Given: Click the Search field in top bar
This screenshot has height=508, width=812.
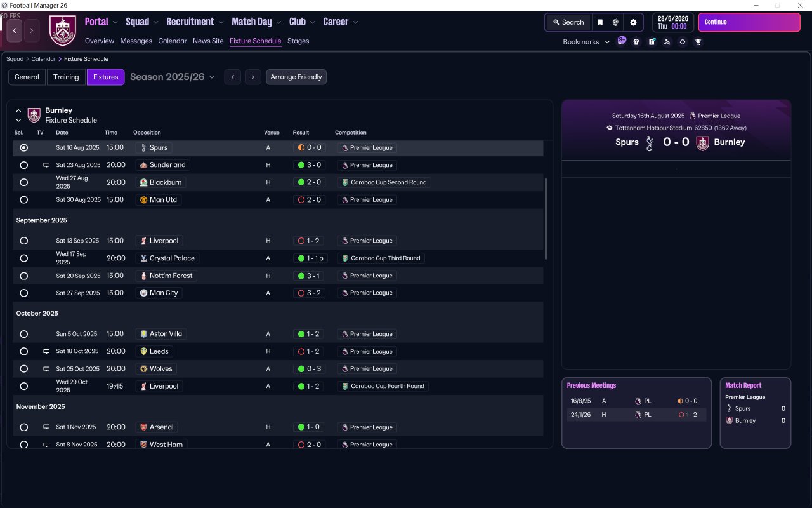Looking at the screenshot, I should [x=568, y=22].
